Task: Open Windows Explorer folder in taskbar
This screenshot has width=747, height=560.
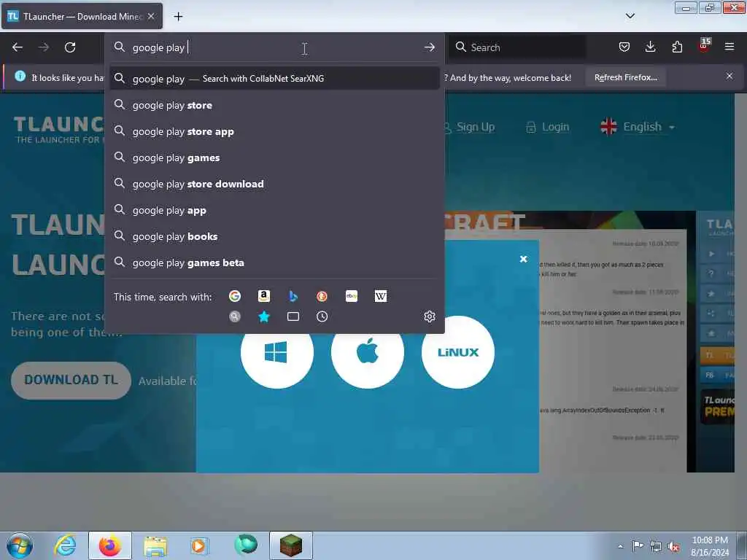Action: click(x=155, y=545)
